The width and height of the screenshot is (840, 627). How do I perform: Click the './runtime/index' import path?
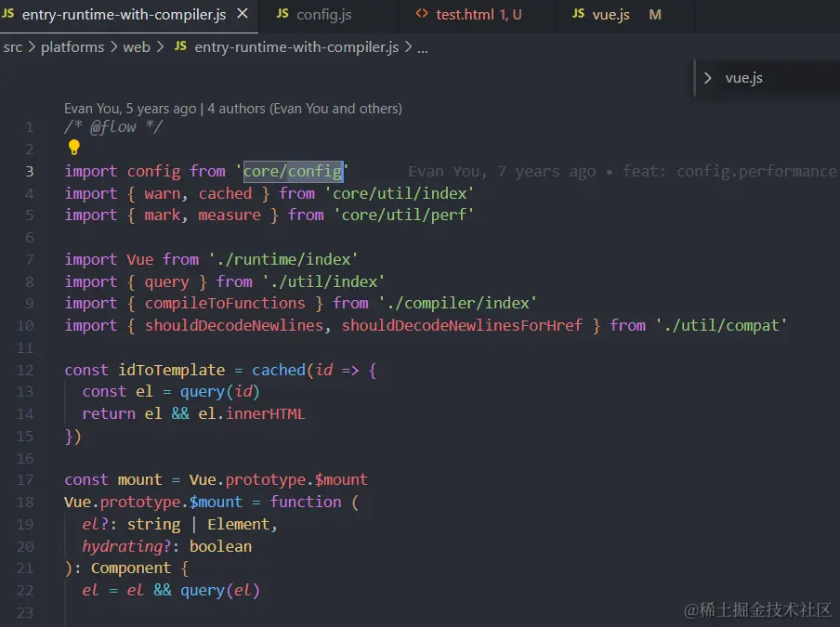click(x=283, y=260)
